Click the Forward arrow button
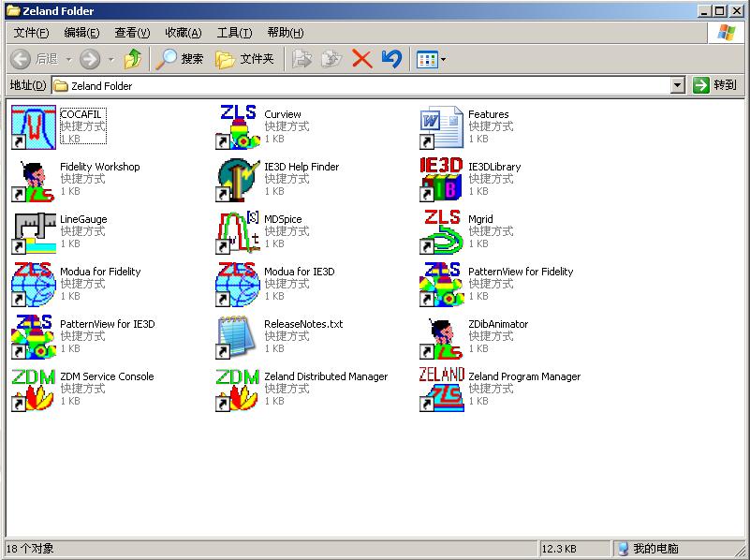 90,59
